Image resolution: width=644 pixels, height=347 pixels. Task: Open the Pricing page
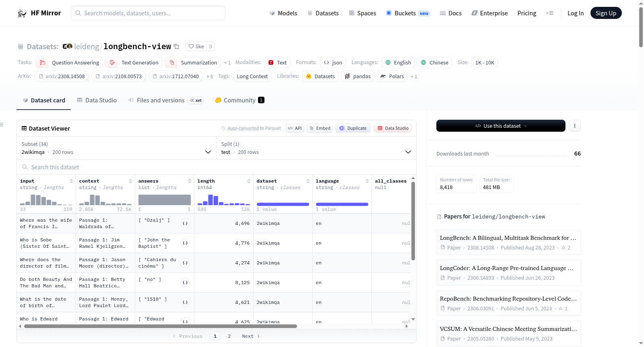pos(527,13)
